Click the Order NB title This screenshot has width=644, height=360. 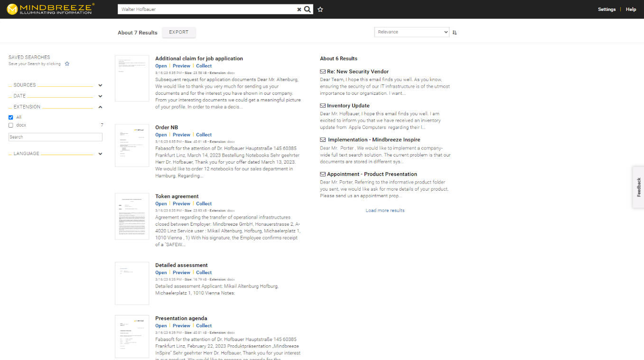[x=167, y=128]
